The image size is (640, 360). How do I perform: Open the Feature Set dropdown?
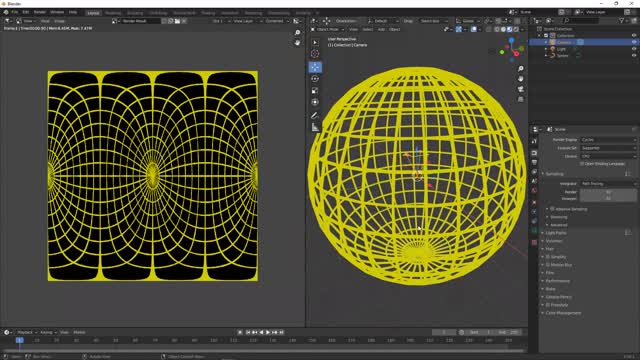tap(608, 148)
